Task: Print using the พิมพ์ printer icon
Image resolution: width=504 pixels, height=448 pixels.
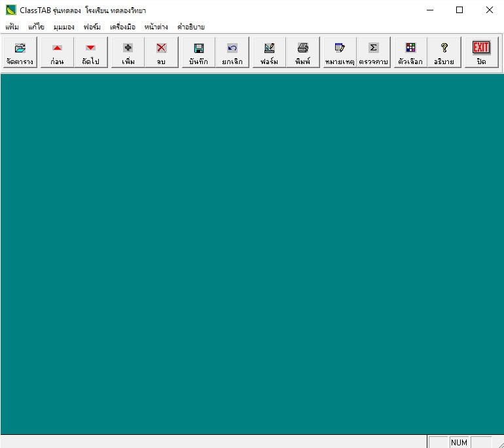Action: (303, 52)
